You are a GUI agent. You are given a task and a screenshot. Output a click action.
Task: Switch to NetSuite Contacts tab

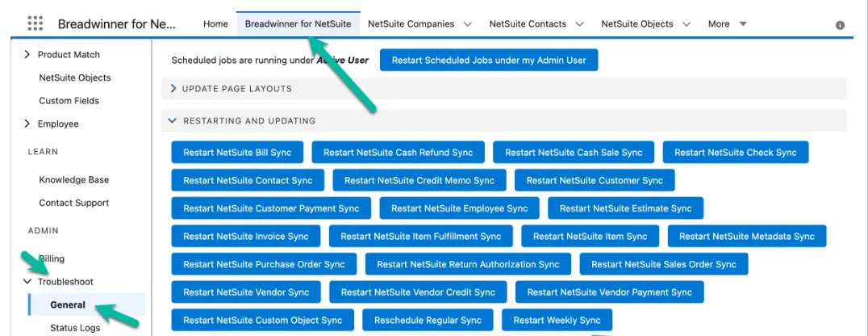coord(528,24)
